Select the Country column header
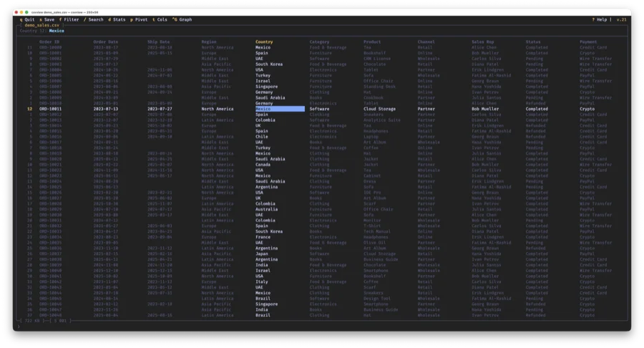644x348 pixels. (x=264, y=42)
